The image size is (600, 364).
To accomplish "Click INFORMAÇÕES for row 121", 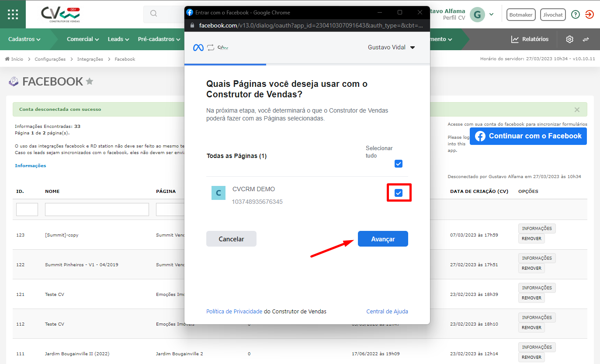I will click(x=537, y=288).
